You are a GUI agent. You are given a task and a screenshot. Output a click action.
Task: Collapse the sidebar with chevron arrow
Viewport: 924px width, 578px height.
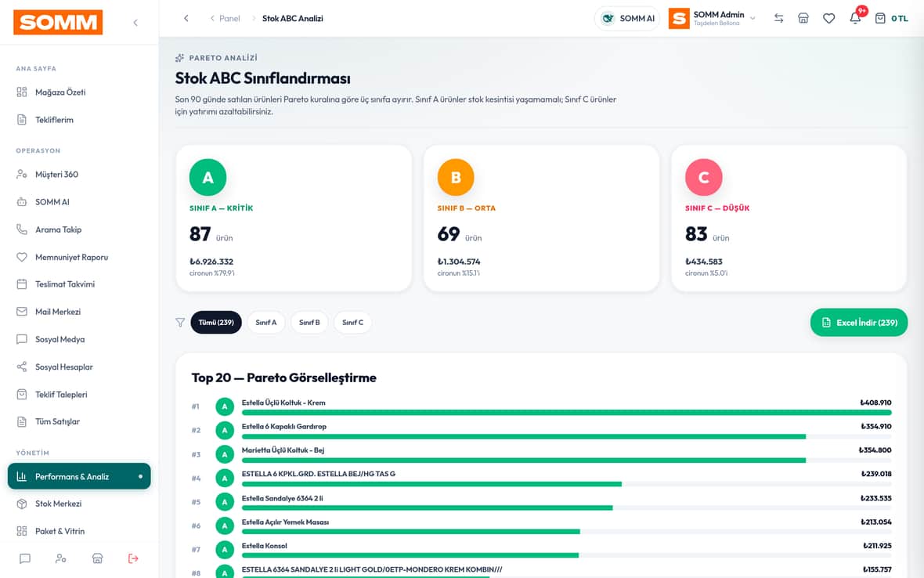[x=135, y=23]
